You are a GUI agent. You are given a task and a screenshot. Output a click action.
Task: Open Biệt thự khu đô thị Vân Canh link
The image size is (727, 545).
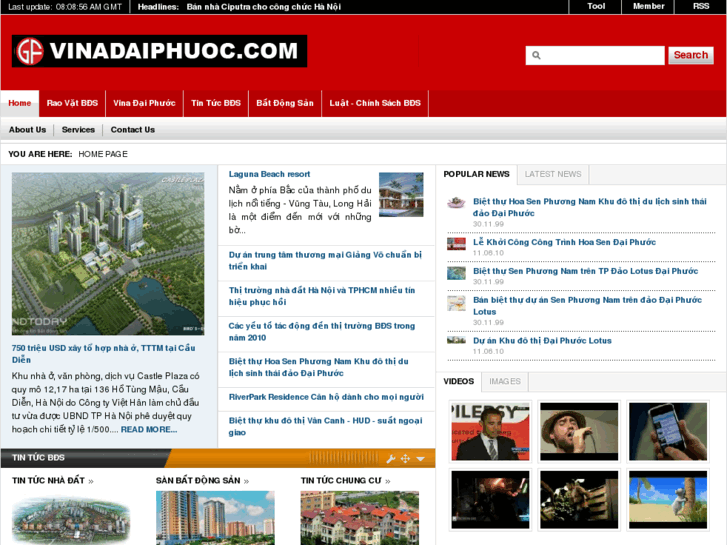(x=325, y=427)
